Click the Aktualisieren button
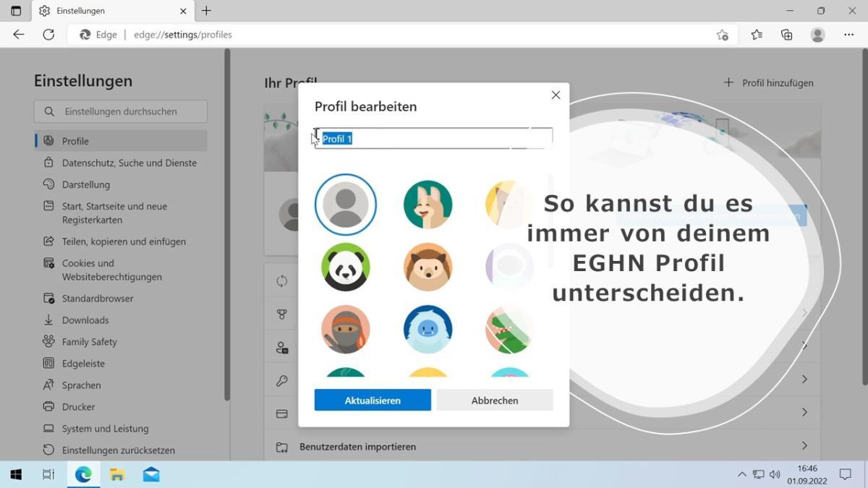868x488 pixels. point(373,400)
